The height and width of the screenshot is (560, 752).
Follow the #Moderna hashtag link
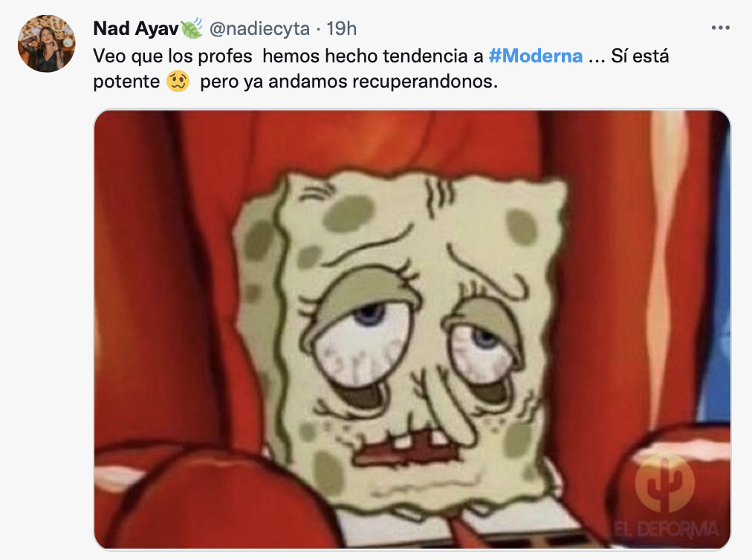point(535,56)
